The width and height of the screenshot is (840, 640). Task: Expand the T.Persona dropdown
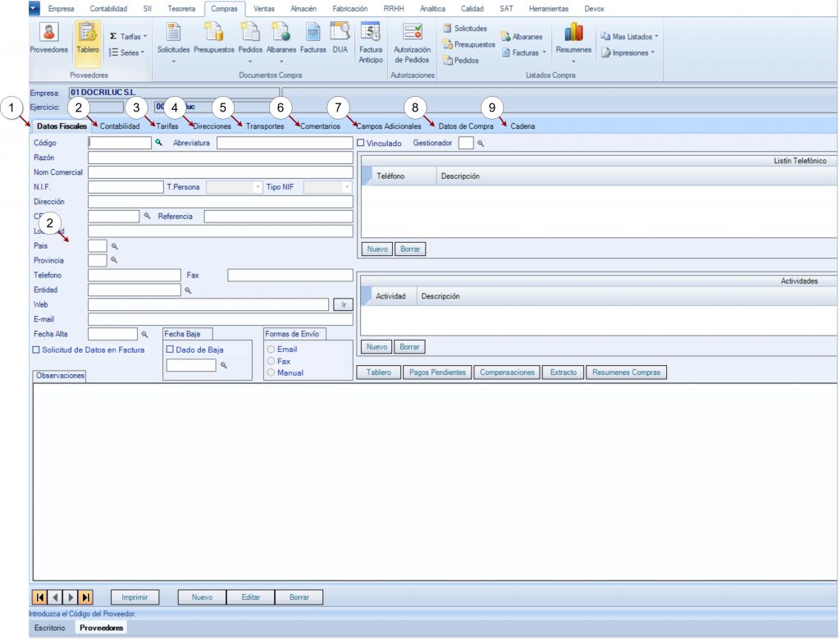258,187
